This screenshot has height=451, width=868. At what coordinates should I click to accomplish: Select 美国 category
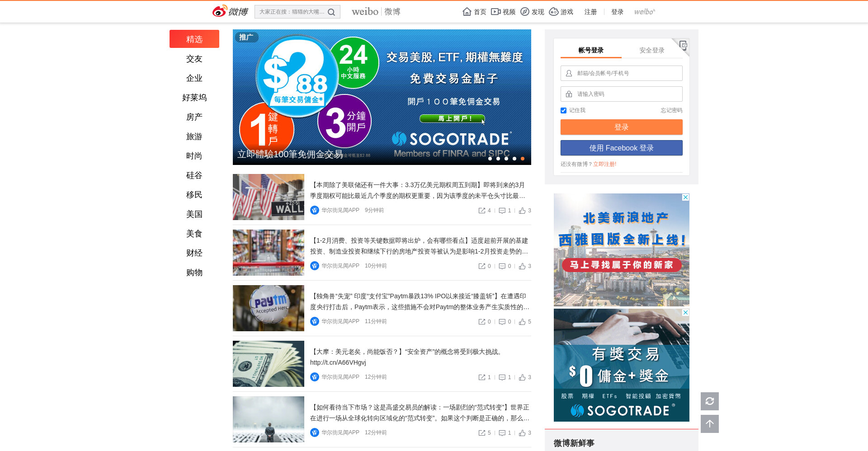click(194, 214)
